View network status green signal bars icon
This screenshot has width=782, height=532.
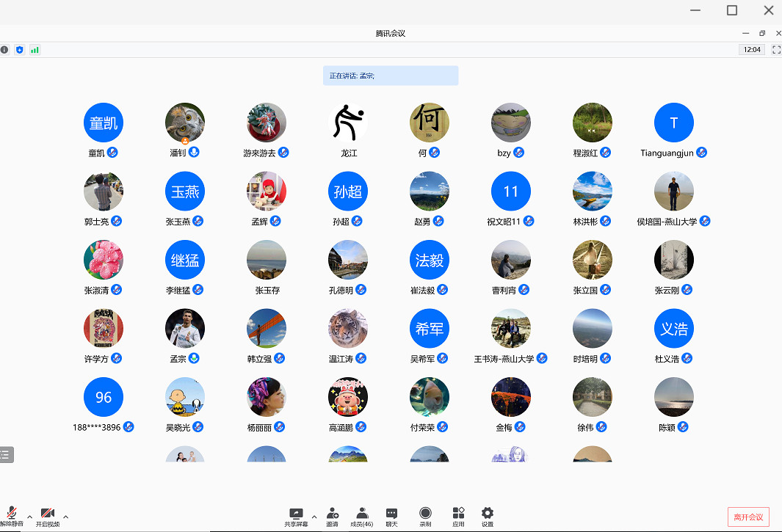35,50
